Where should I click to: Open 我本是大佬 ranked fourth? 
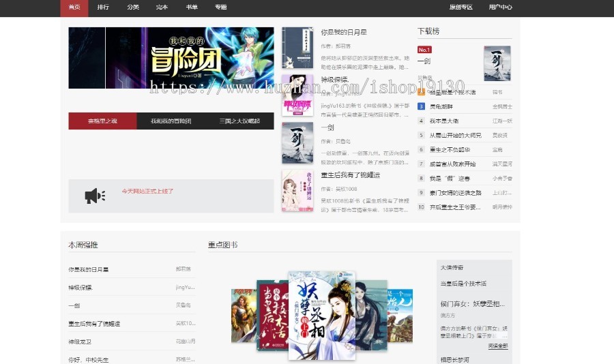point(444,121)
